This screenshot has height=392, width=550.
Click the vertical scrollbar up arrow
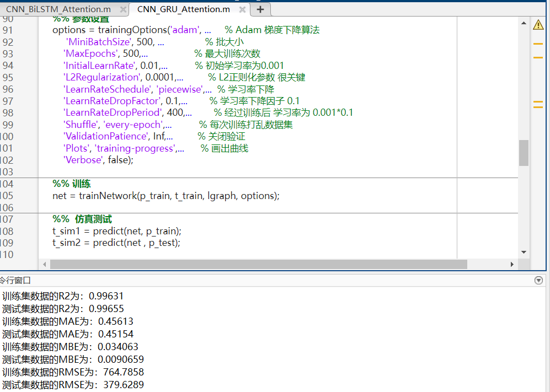[x=524, y=23]
